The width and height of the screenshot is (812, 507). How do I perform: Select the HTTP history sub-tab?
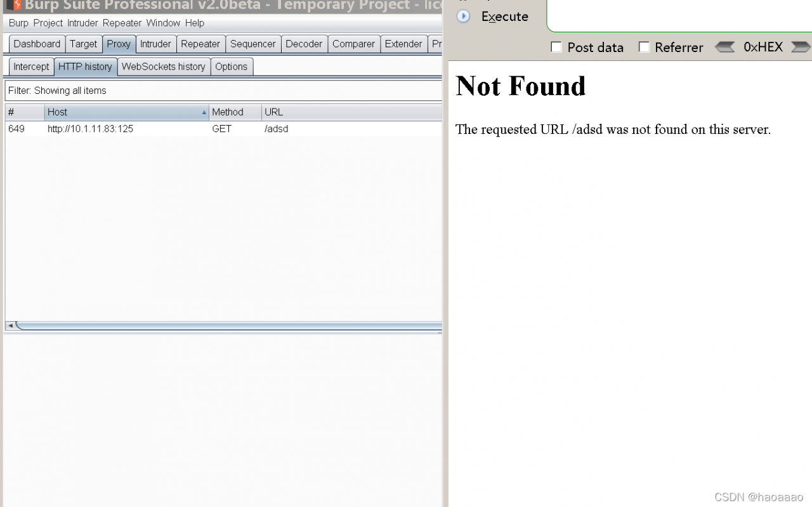85,67
